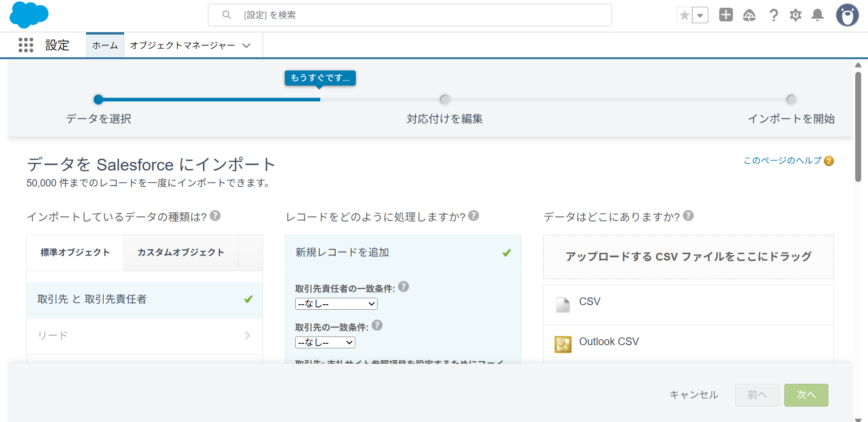
Task: Switch to the ホーム tab
Action: [105, 45]
